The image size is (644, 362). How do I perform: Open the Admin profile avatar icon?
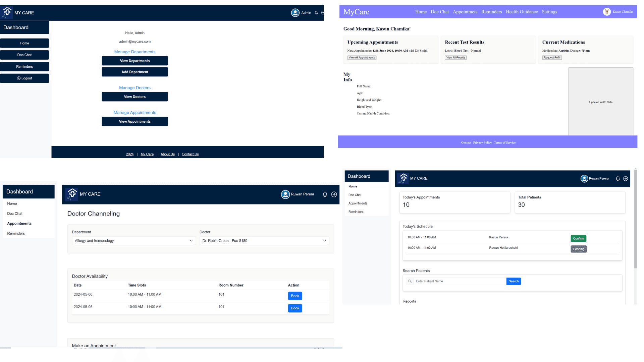[x=296, y=12]
